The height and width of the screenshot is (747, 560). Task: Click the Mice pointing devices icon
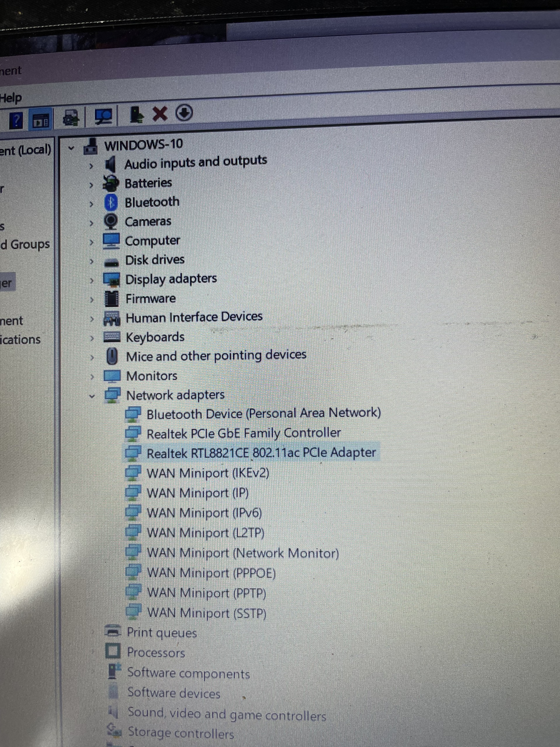[x=112, y=357]
